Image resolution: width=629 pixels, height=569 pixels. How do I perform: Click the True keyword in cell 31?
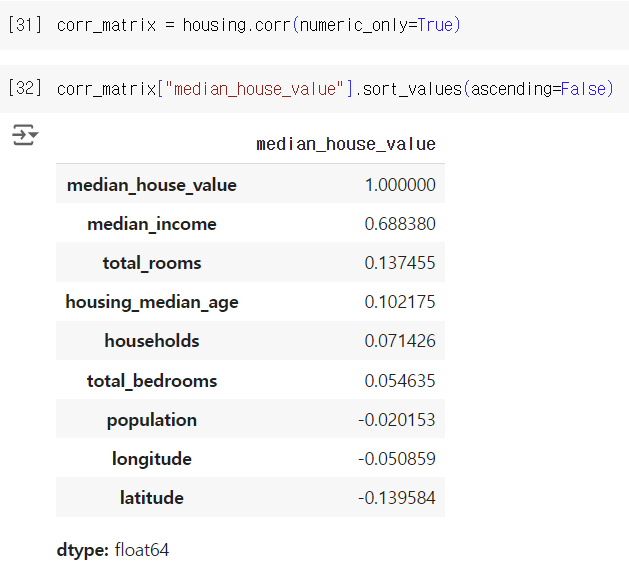tap(435, 25)
